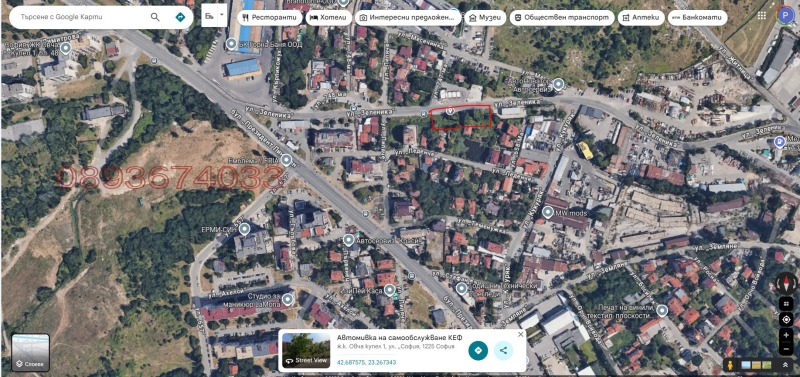Open directions with the blue arrow icon
Image resolution: width=800 pixels, height=377 pixels.
click(180, 17)
